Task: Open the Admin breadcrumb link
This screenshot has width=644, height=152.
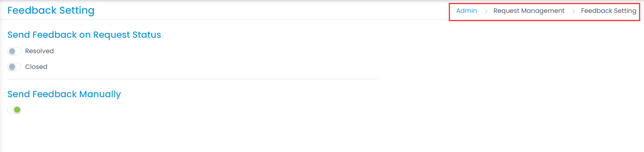Action: point(467,11)
